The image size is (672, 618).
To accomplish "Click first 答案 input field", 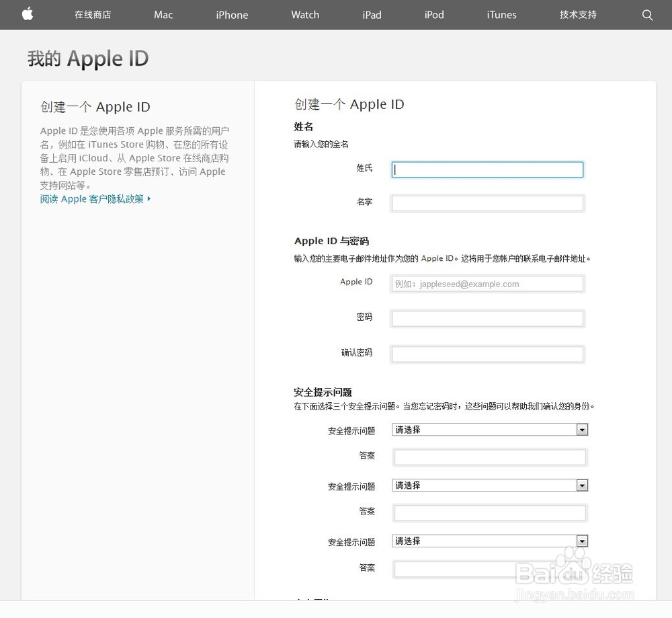I will tap(490, 457).
